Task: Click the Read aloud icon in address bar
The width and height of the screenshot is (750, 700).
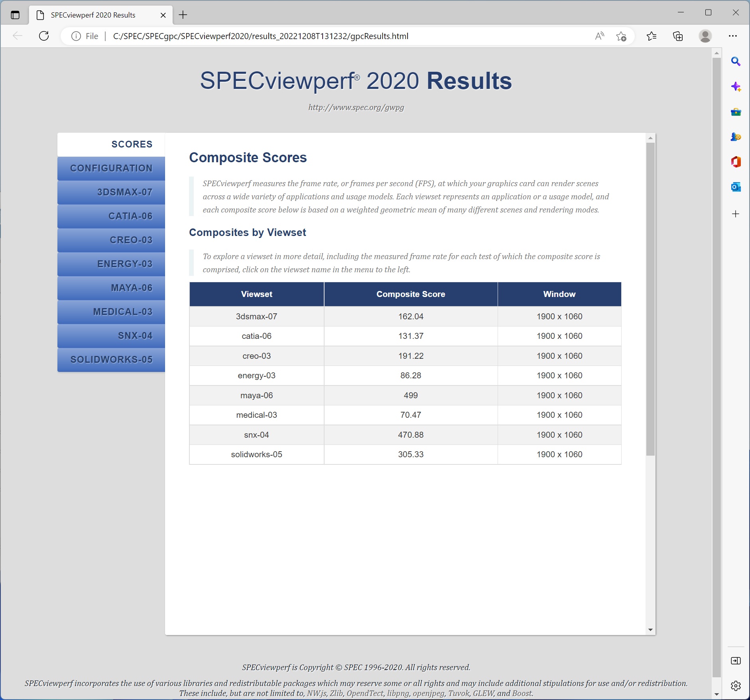Action: [x=600, y=36]
